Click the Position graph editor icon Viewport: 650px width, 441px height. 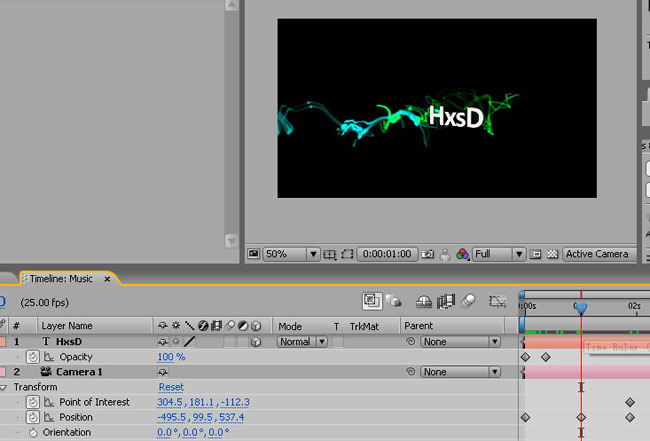(46, 417)
